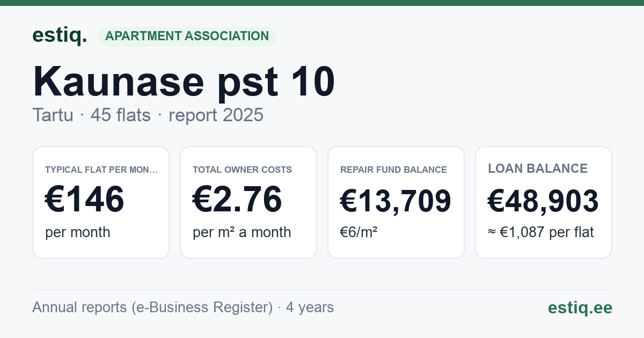Viewport: 644px width, 338px height.
Task: Click the REPAIR FUND BALANCE label
Action: (x=393, y=170)
